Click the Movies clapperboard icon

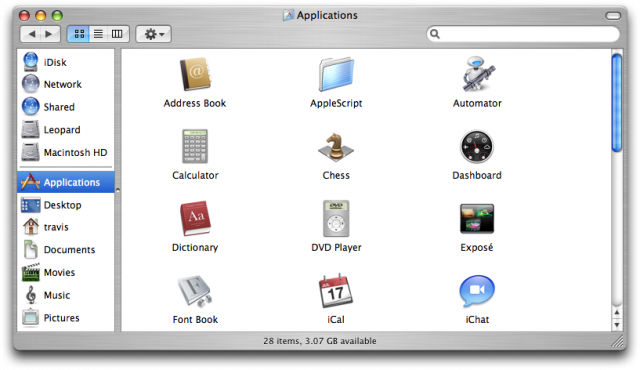point(31,272)
